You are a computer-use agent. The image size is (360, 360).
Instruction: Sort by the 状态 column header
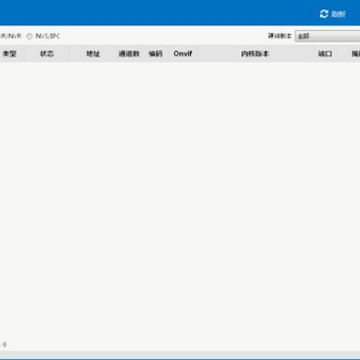pos(47,54)
